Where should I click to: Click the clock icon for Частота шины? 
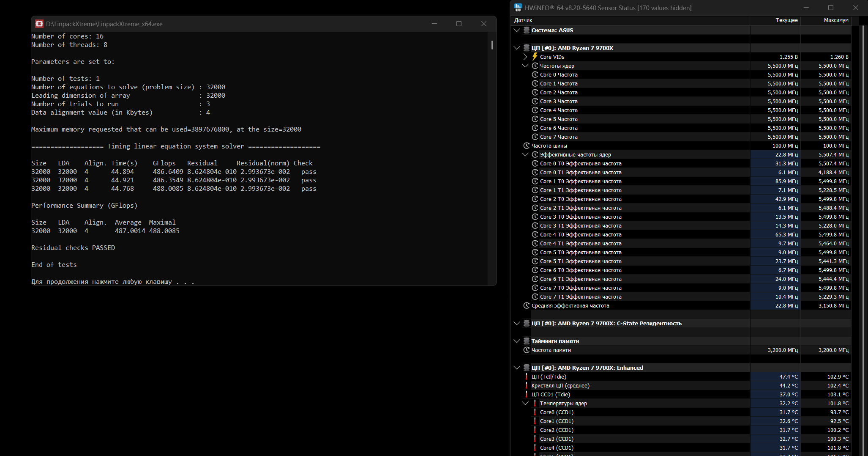point(527,146)
